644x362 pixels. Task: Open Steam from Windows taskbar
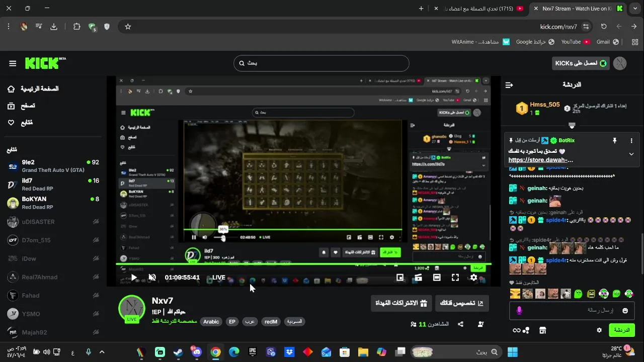click(178, 352)
